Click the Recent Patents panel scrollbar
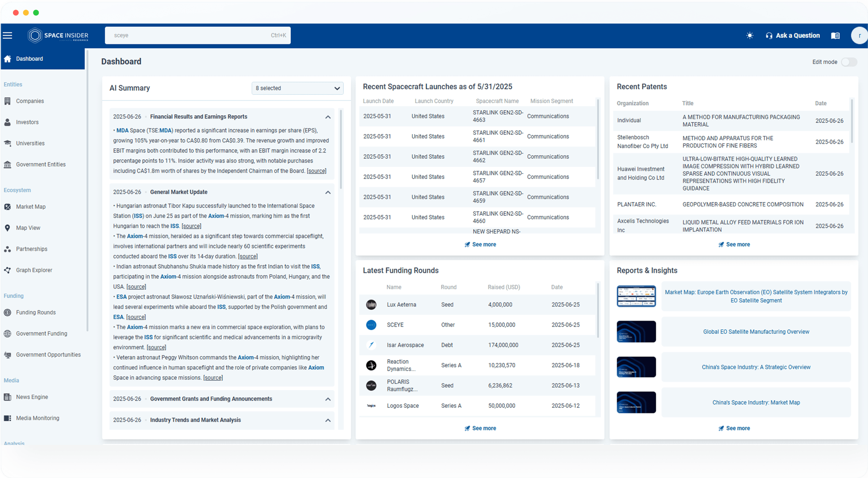Viewport: 868px width, 478px height. [x=852, y=121]
